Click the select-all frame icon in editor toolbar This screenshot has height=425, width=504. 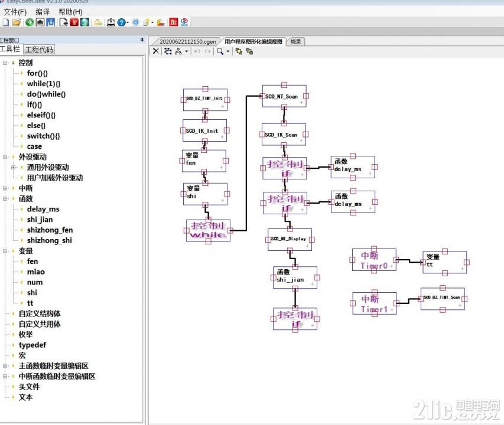[x=168, y=51]
